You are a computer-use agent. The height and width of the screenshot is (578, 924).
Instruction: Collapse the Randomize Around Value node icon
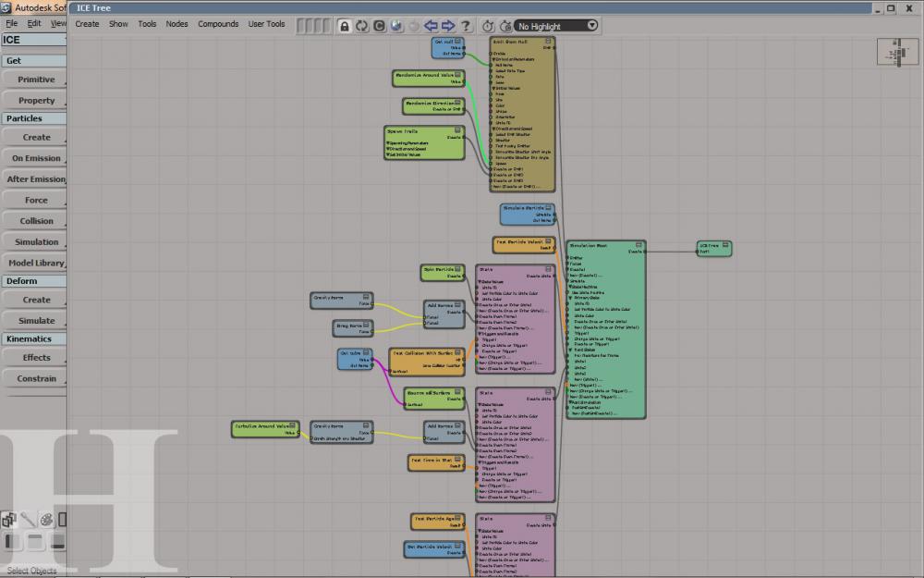(457, 75)
